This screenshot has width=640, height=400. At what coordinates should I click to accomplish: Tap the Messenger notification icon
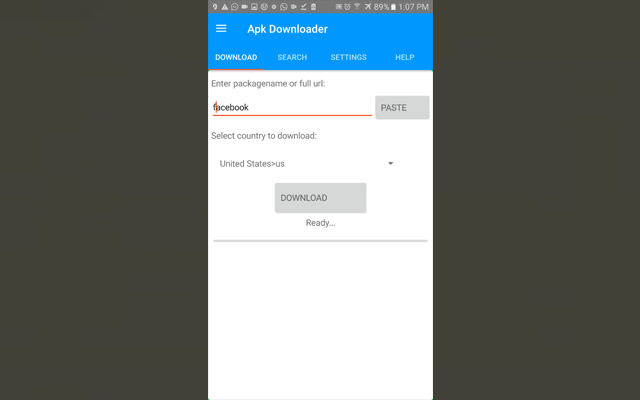[234, 7]
